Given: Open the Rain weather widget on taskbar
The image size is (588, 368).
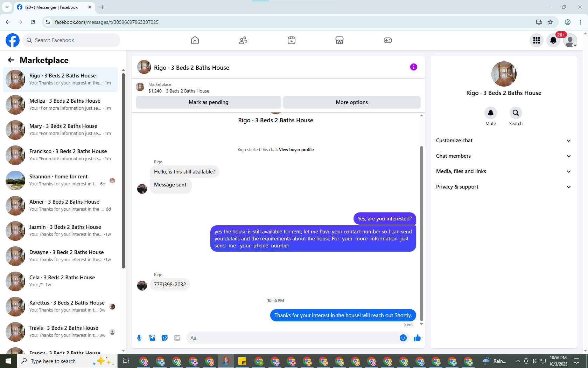Looking at the screenshot, I should [494, 361].
